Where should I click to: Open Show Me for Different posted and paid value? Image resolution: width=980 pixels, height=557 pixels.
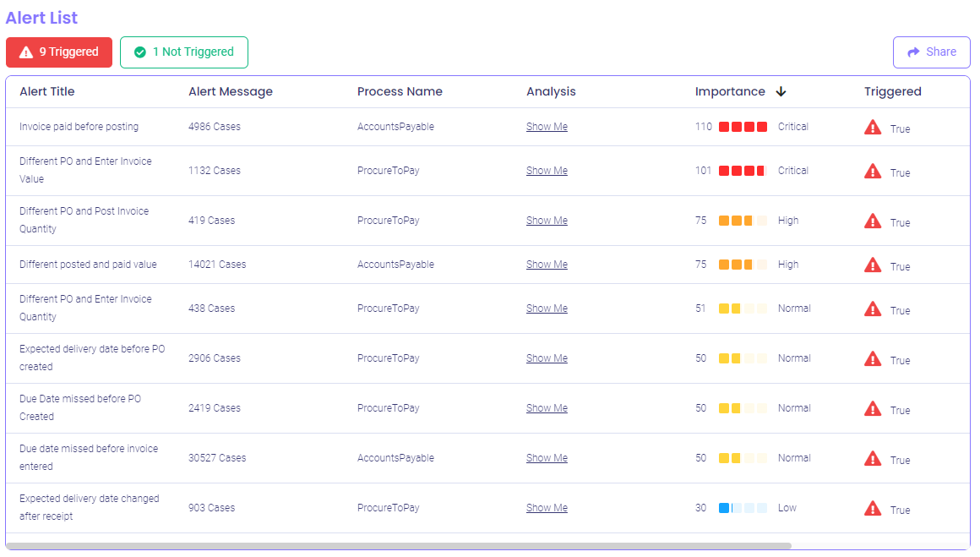547,265
